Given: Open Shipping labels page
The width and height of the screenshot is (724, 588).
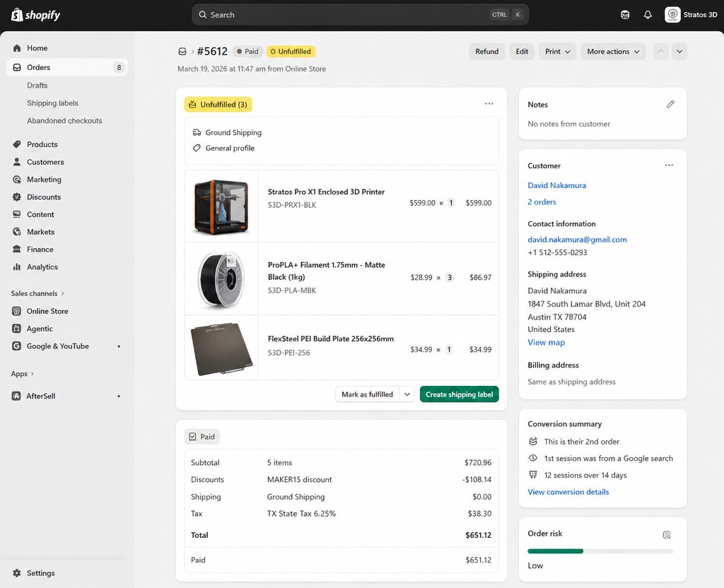Looking at the screenshot, I should 52,103.
